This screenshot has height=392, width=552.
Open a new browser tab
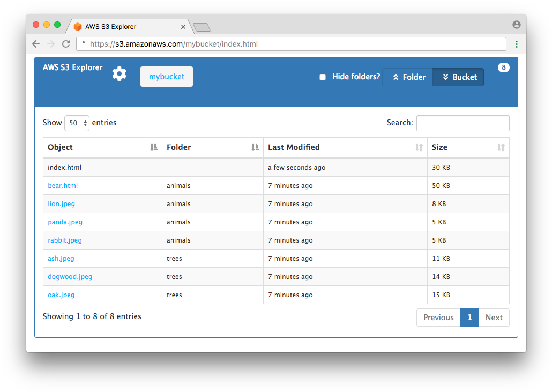[x=202, y=27]
